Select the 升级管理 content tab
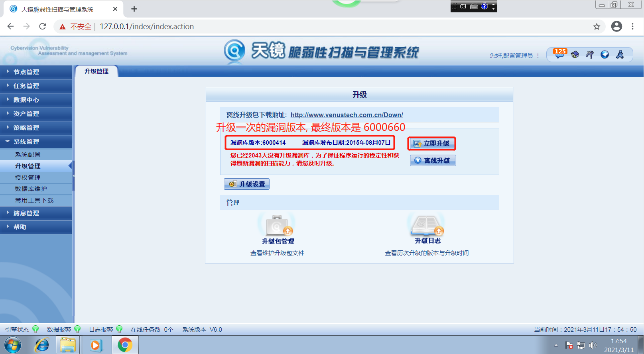 click(x=97, y=71)
